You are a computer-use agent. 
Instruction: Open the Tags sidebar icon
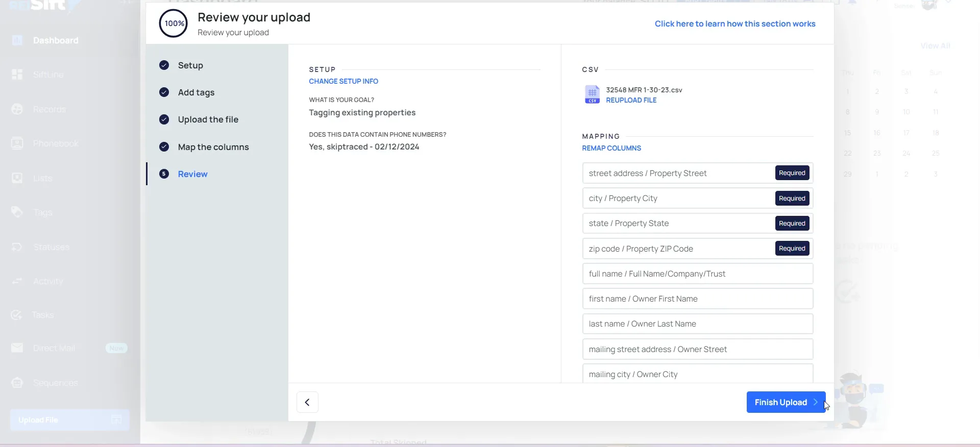pos(17,212)
